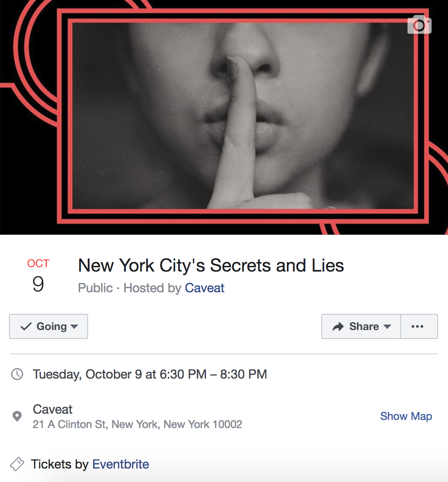Select the location pin icon near Caveat

(x=17, y=416)
